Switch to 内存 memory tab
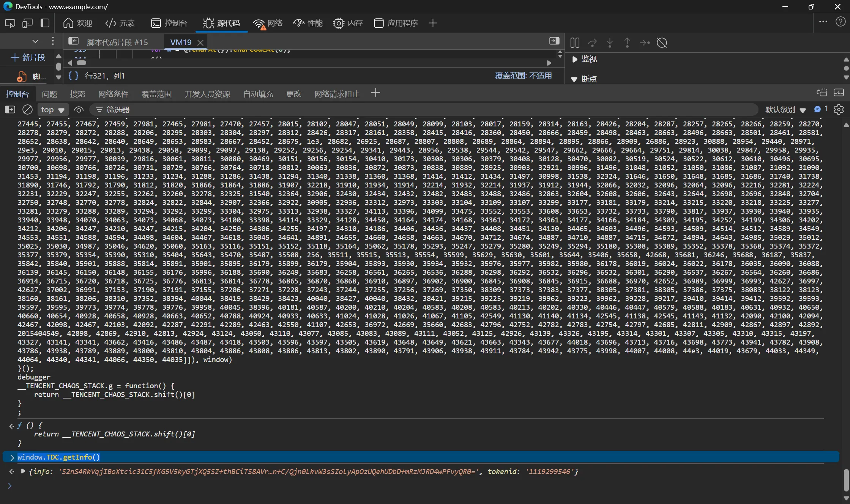This screenshot has width=850, height=504. (348, 23)
